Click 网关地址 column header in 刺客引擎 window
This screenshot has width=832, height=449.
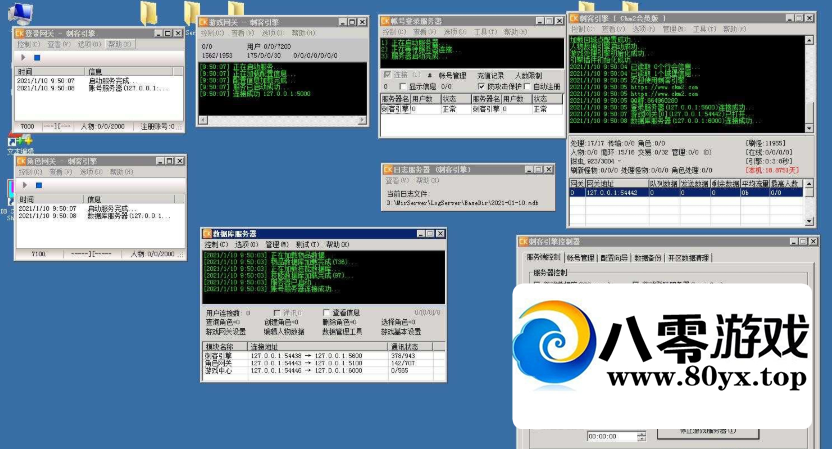(616, 183)
